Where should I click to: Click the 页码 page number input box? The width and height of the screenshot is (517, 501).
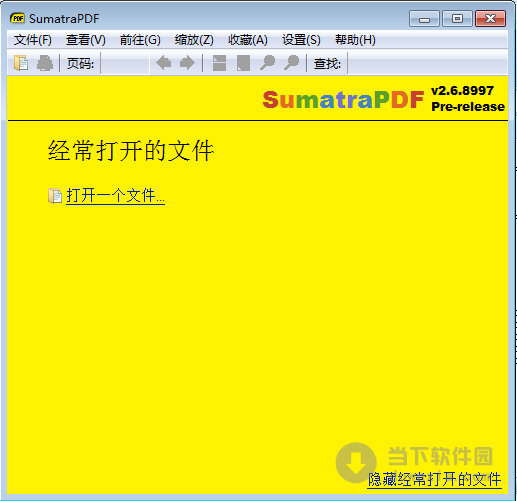(125, 63)
